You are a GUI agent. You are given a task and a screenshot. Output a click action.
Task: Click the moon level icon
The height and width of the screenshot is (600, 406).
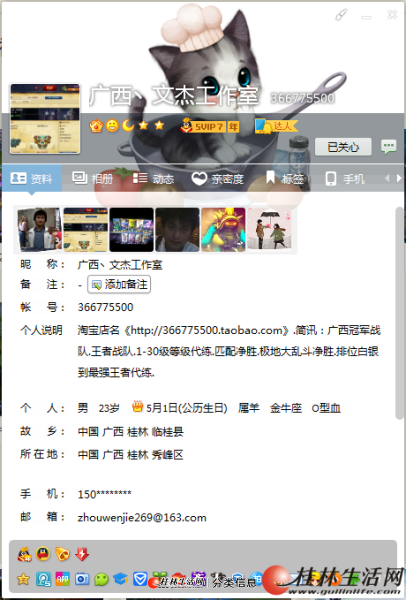[127, 125]
